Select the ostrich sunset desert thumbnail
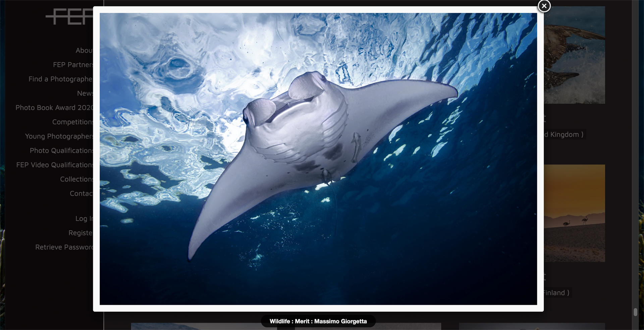 [574, 213]
